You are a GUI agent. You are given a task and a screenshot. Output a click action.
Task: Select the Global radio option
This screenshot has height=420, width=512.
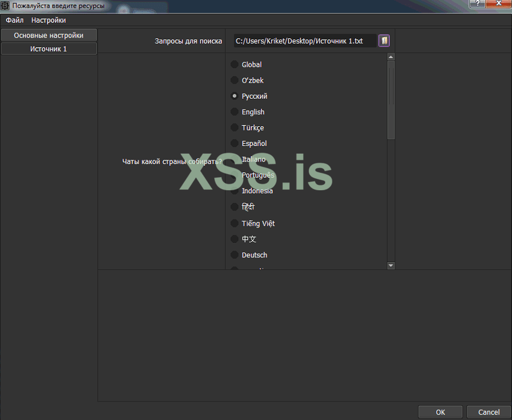pyautogui.click(x=235, y=64)
